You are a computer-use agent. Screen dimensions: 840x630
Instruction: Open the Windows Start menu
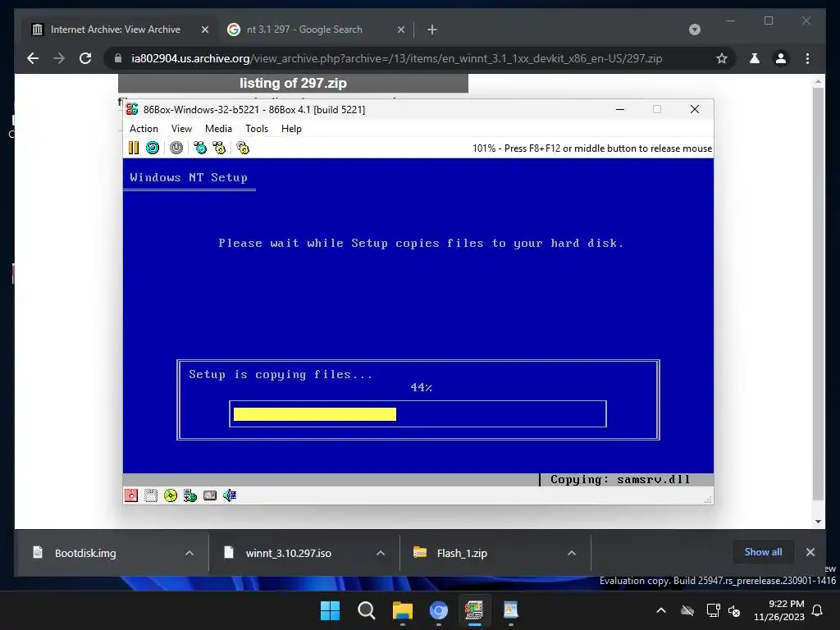click(x=330, y=610)
